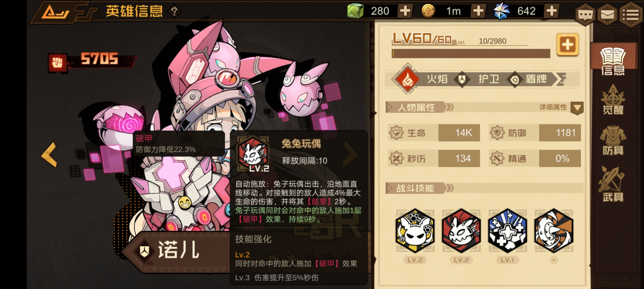Select the blue cross healing skill icon

(x=507, y=231)
